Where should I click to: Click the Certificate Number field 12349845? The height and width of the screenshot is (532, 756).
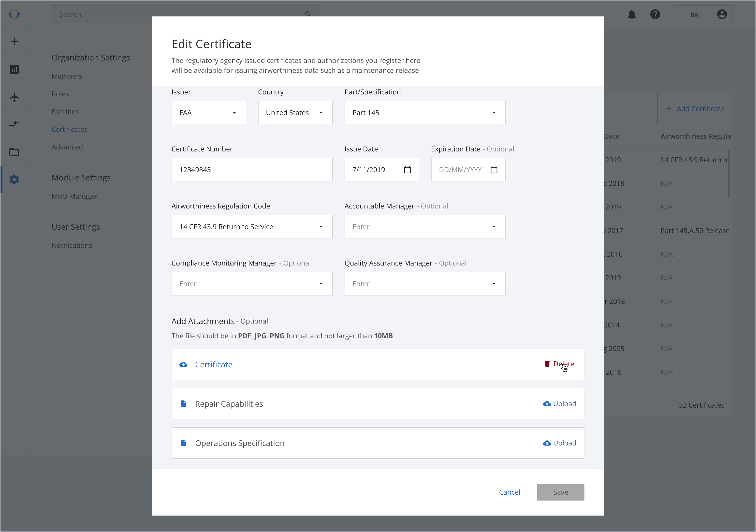pyautogui.click(x=252, y=170)
